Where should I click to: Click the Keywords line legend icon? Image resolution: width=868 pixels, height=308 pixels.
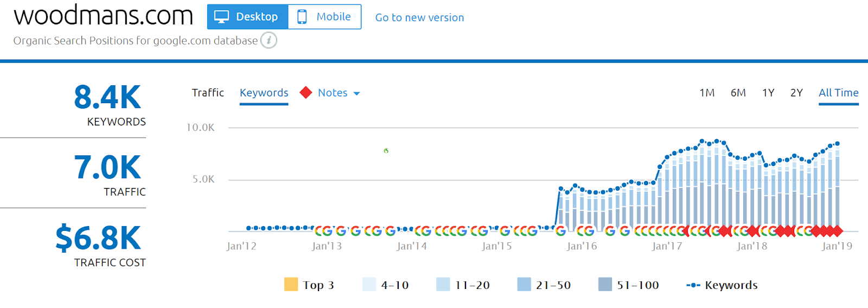[693, 285]
